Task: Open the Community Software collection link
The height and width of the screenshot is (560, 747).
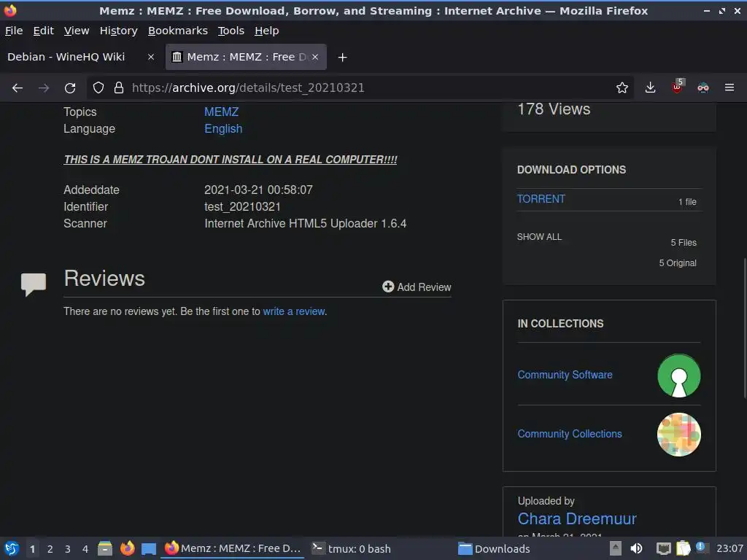Action: tap(565, 375)
